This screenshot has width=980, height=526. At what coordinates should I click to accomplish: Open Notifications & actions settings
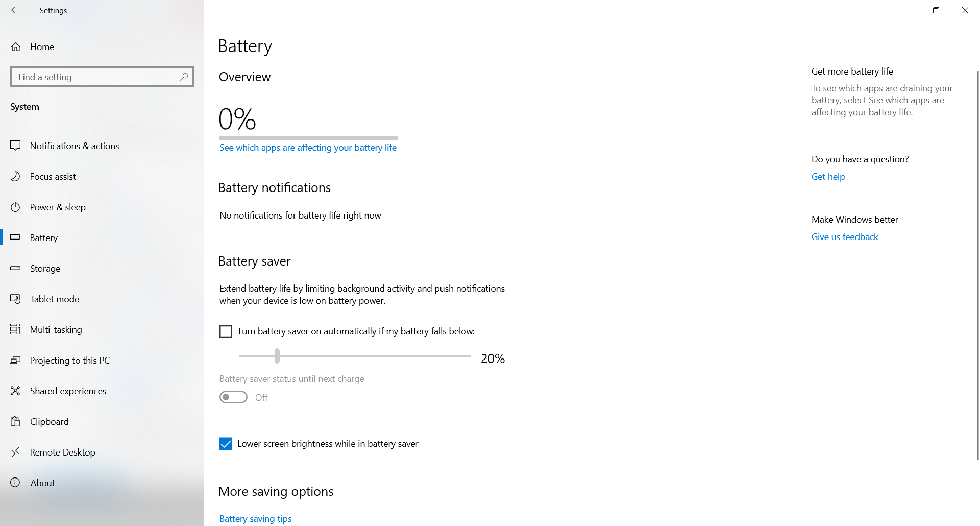click(75, 146)
